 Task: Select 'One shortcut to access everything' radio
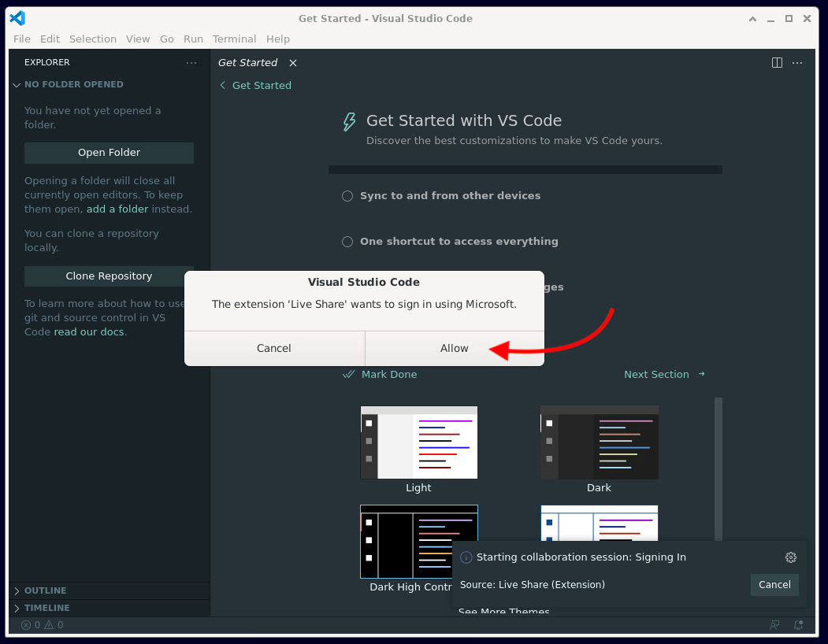(x=347, y=242)
